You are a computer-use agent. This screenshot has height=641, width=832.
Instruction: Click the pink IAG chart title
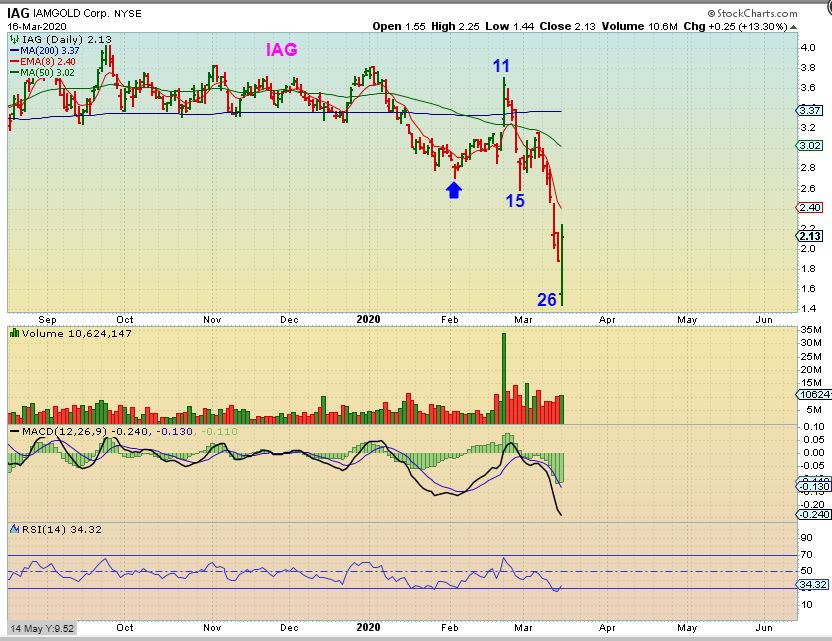pyautogui.click(x=281, y=49)
